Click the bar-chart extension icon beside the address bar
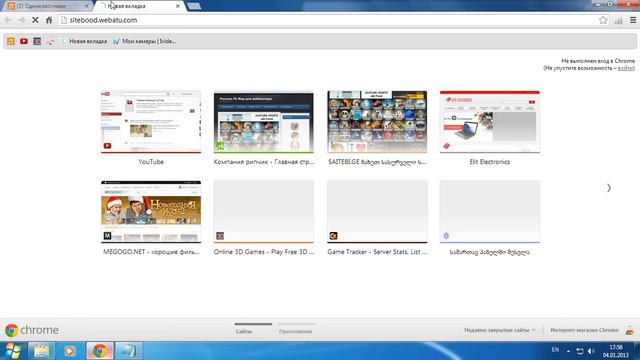This screenshot has width=640, height=360. click(618, 20)
